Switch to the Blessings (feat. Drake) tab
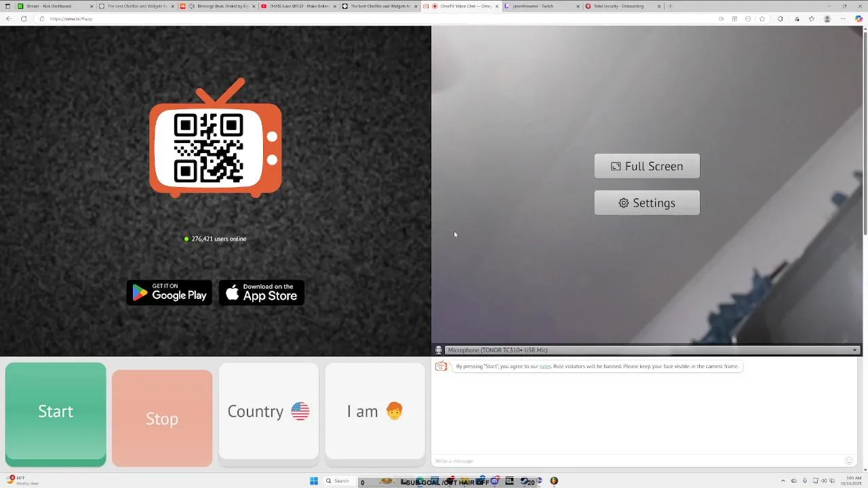This screenshot has width=868, height=488. pyautogui.click(x=216, y=6)
